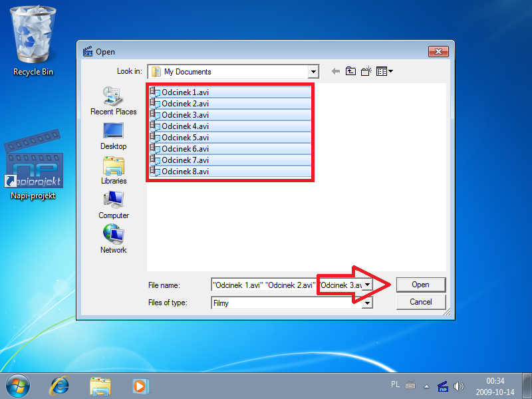Select file Odcinek 4.avi
Image resolution: width=532 pixels, height=399 pixels.
(x=230, y=126)
